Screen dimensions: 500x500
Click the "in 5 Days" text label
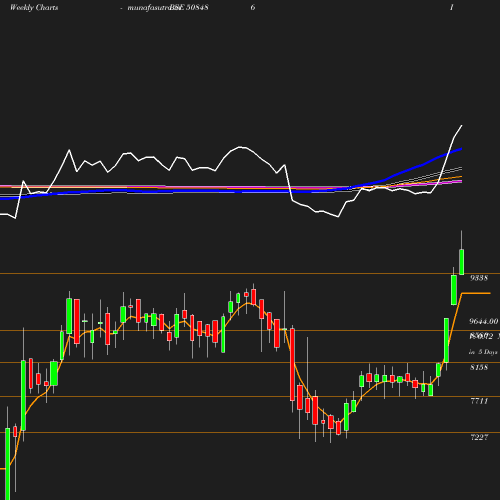[x=483, y=352]
